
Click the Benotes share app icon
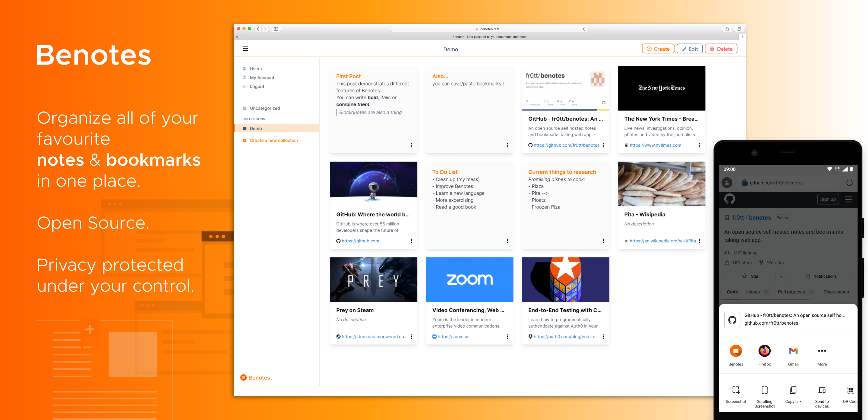point(735,351)
